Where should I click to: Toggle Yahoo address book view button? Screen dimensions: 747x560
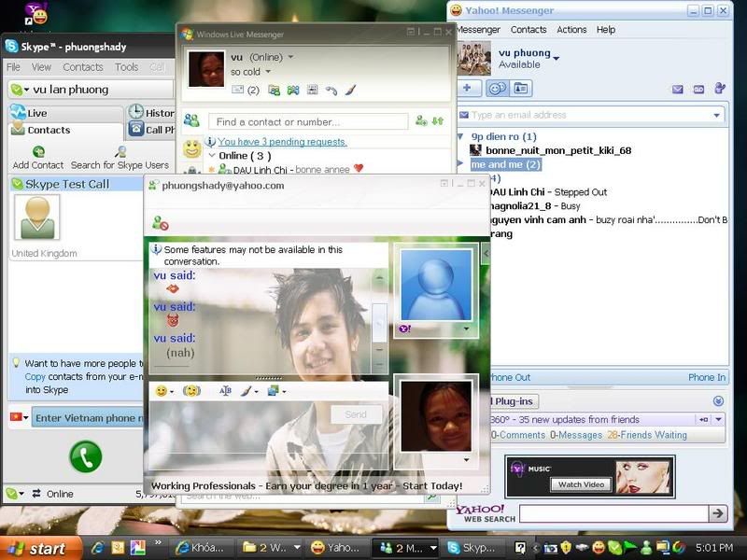click(x=520, y=89)
